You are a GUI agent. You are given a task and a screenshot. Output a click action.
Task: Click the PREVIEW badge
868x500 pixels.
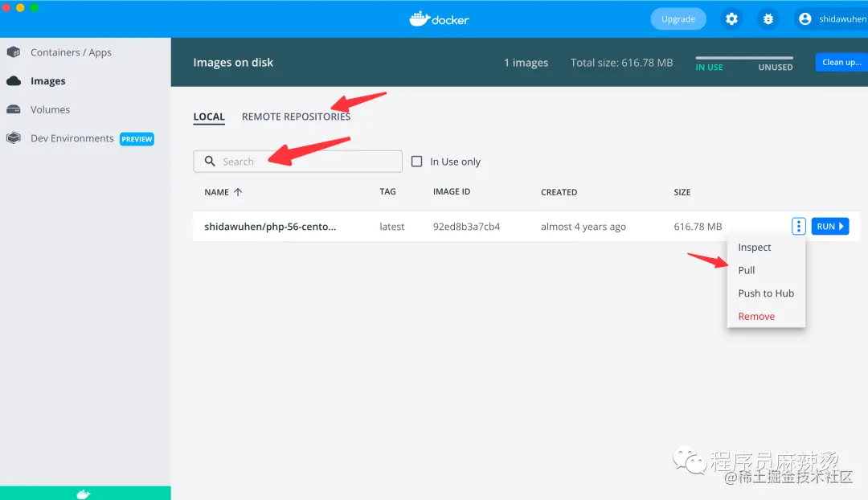137,139
